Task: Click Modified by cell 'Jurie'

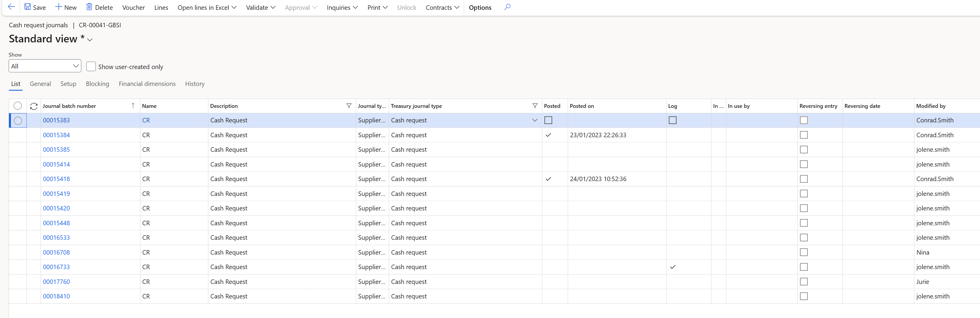Action: [x=922, y=282]
